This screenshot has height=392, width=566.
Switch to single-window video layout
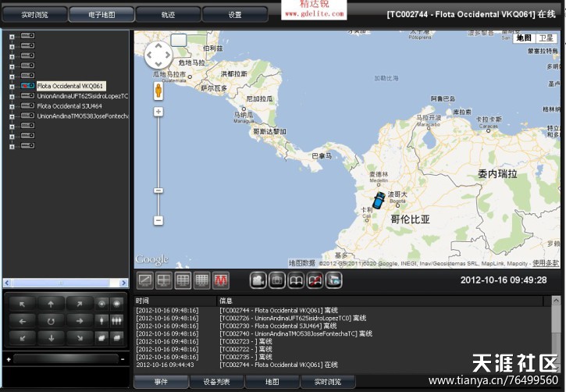pyautogui.click(x=145, y=280)
